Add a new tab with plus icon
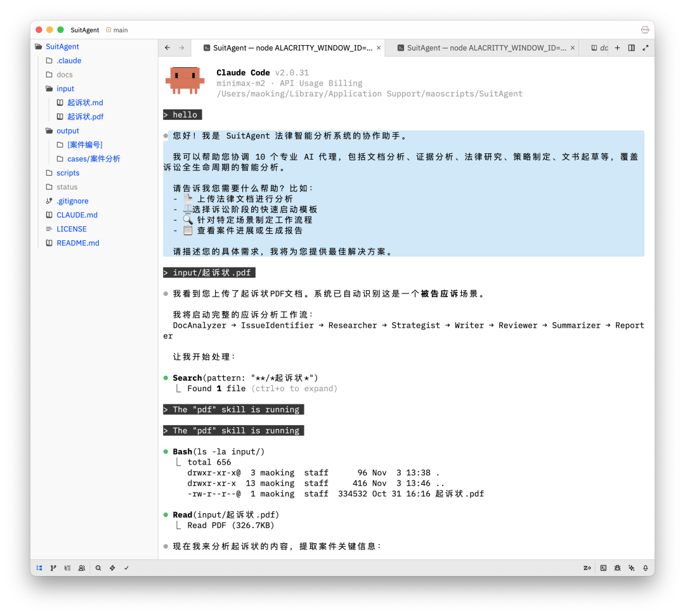The width and height of the screenshot is (685, 616). (x=617, y=48)
